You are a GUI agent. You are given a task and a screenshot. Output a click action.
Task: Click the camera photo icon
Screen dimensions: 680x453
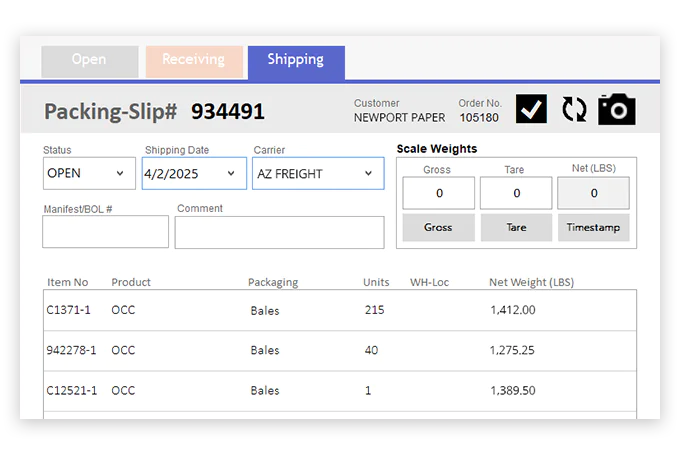pos(617,108)
